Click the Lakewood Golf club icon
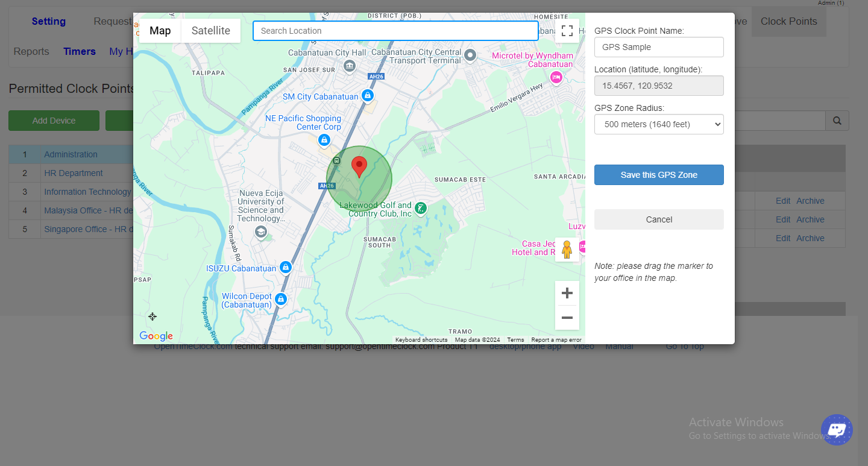The height and width of the screenshot is (466, 868). [421, 209]
